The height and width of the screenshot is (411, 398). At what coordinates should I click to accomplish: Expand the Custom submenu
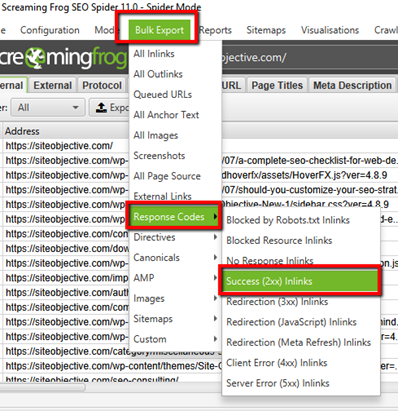[175, 339]
